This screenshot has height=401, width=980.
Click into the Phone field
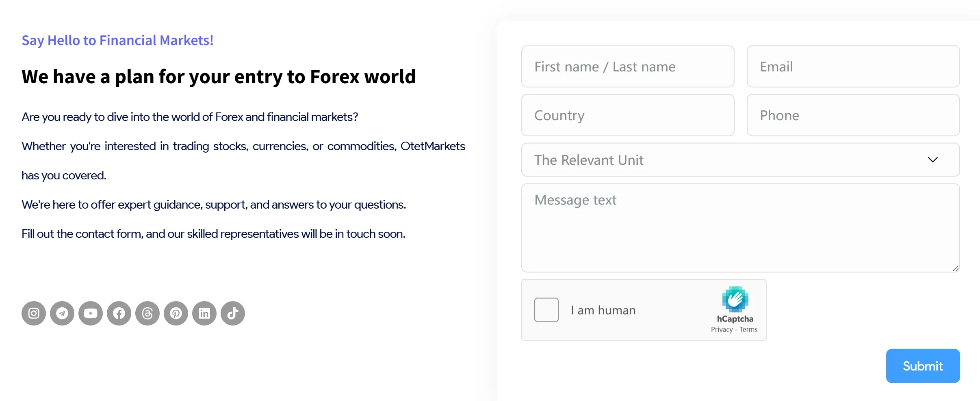853,115
